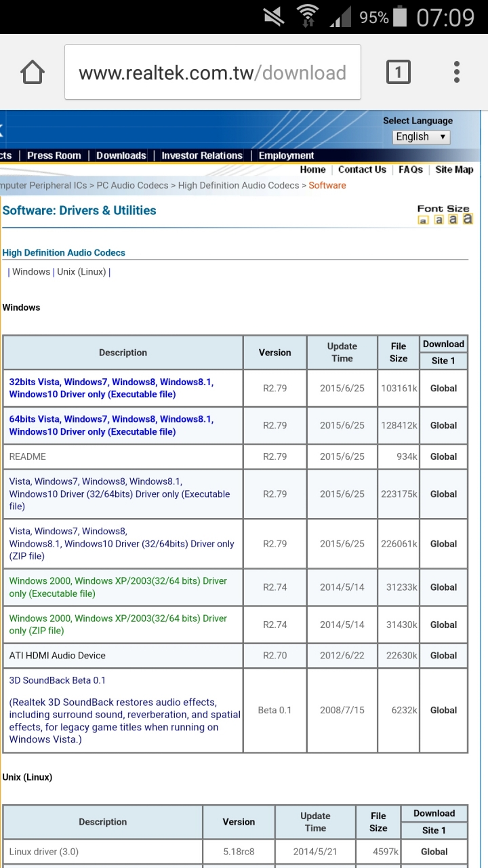Jump to the Unix (Linux) section anchor
488x868 pixels.
[x=81, y=271]
